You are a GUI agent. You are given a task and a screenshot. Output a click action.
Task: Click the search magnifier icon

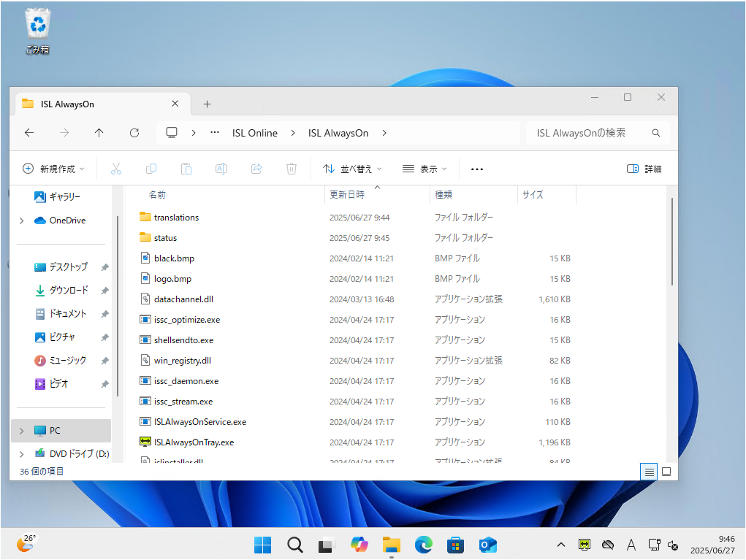point(656,133)
